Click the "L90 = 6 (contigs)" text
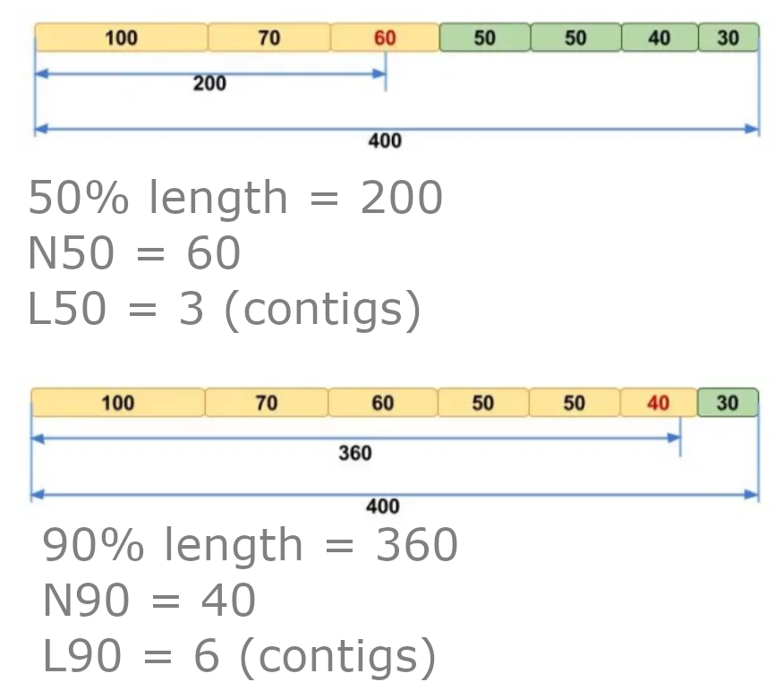 [239, 657]
